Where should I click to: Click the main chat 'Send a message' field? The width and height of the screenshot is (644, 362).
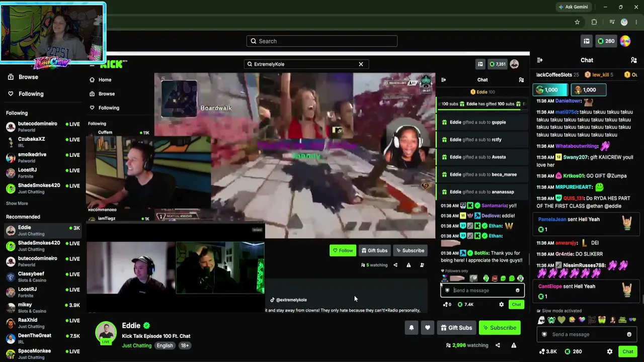pyautogui.click(x=586, y=334)
